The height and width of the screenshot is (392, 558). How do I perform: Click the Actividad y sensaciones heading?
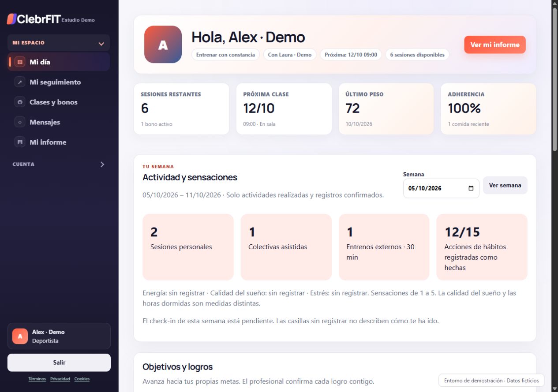[190, 177]
